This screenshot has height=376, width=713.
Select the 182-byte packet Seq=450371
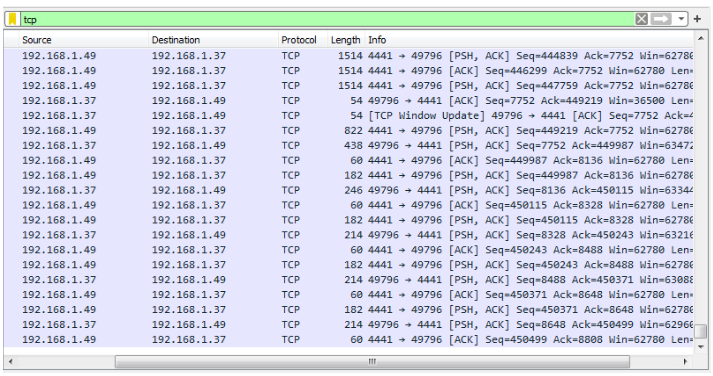[349, 310]
